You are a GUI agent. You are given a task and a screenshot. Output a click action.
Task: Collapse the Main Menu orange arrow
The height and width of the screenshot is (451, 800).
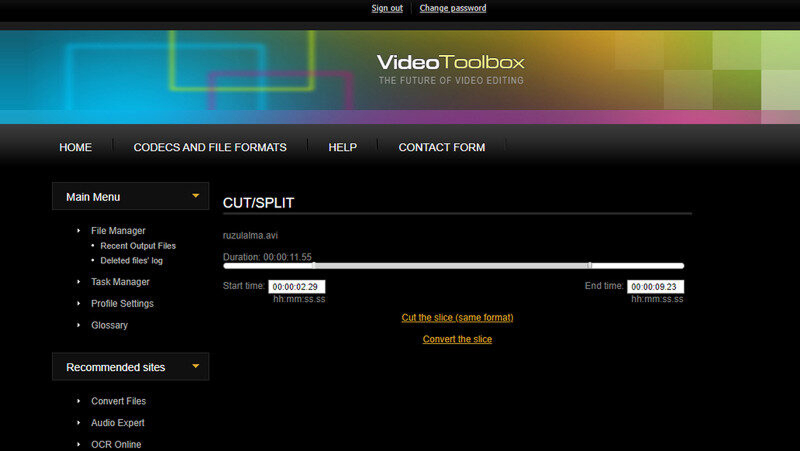point(196,196)
